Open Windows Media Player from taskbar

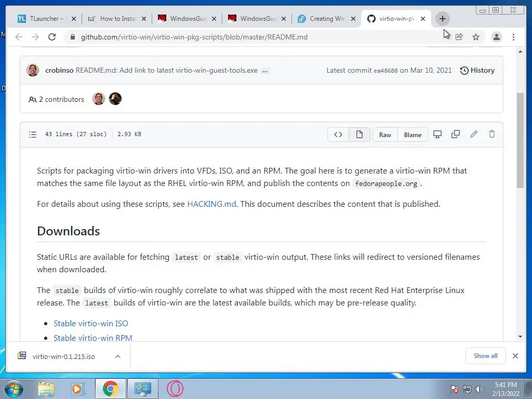click(x=77, y=389)
